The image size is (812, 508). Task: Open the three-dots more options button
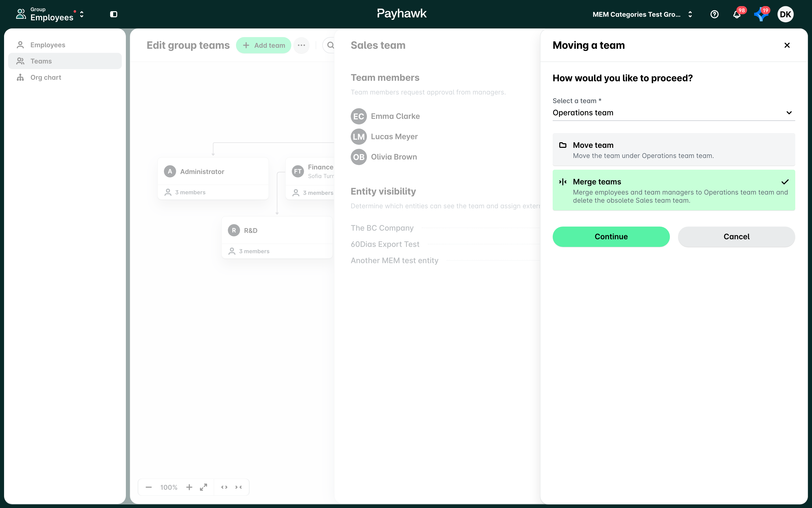(301, 45)
